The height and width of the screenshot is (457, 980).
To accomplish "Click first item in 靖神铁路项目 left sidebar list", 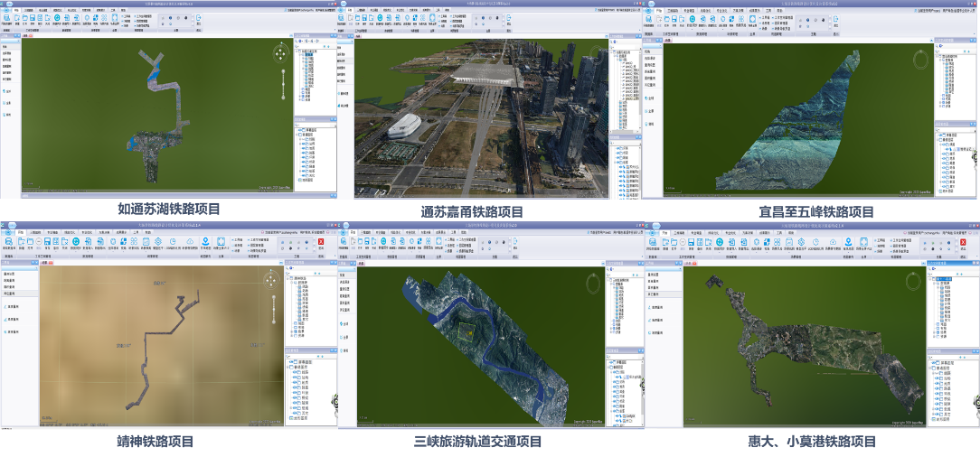I will click(10, 275).
